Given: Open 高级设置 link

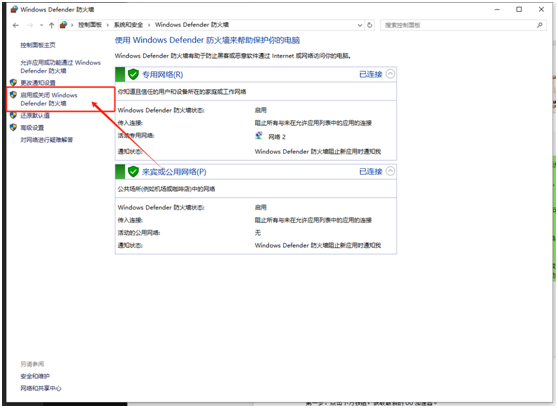Looking at the screenshot, I should 32,127.
